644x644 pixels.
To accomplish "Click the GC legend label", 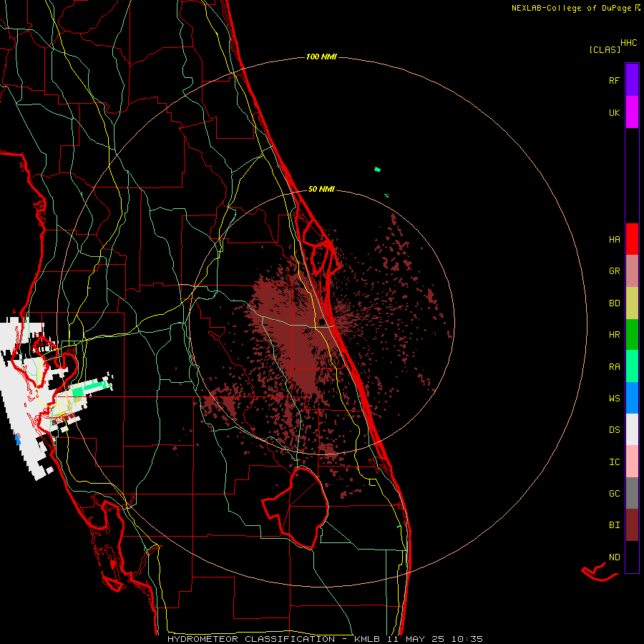I will (x=614, y=494).
